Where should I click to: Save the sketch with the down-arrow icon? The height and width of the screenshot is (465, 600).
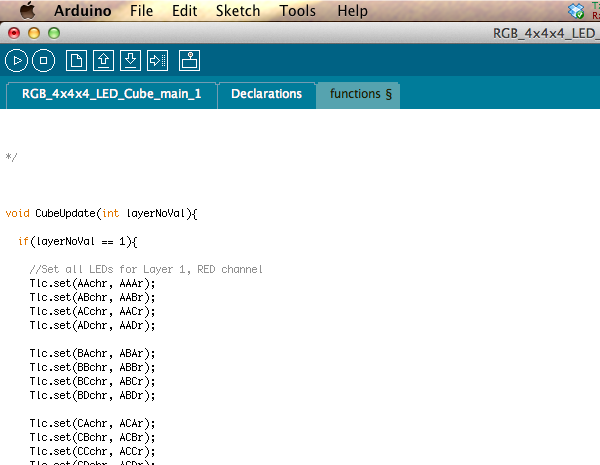(x=130, y=60)
